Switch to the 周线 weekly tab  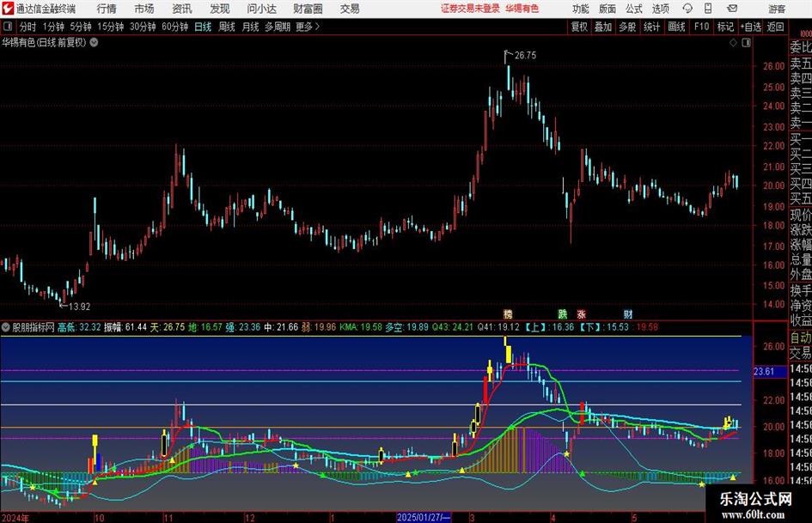click(227, 27)
